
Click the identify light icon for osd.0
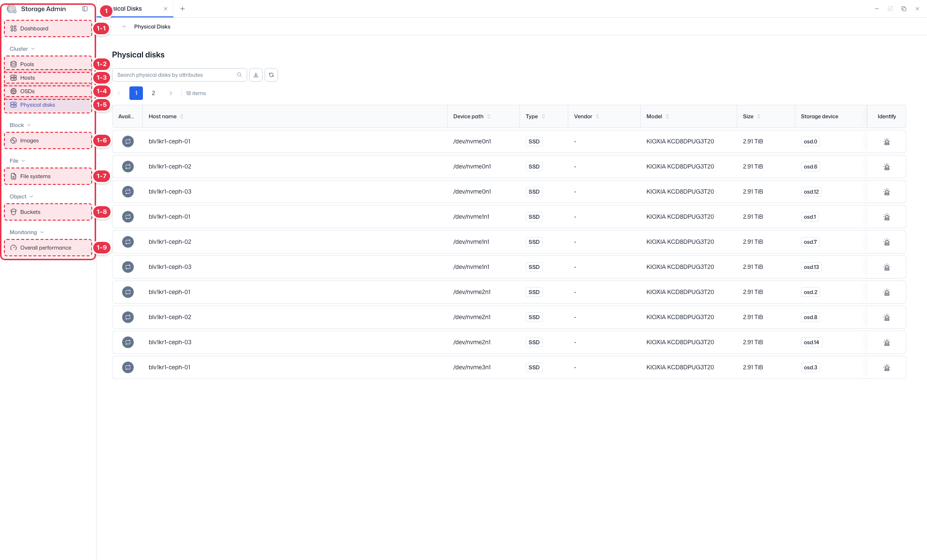click(886, 141)
